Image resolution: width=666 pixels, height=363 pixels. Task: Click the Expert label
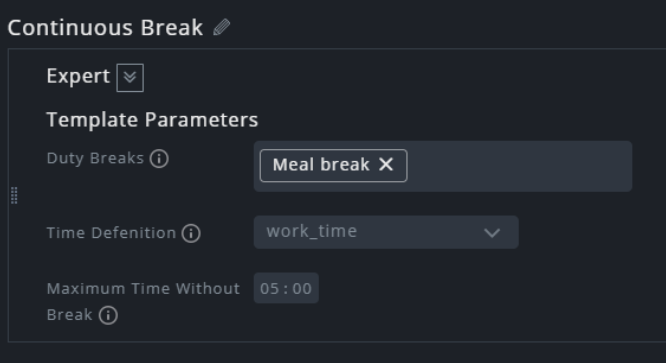pyautogui.click(x=78, y=76)
